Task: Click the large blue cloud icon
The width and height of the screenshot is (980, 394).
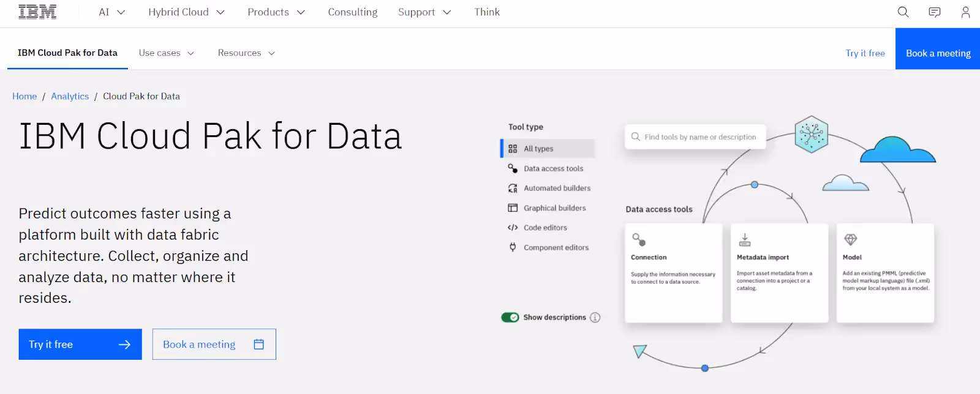Action: pos(898,150)
